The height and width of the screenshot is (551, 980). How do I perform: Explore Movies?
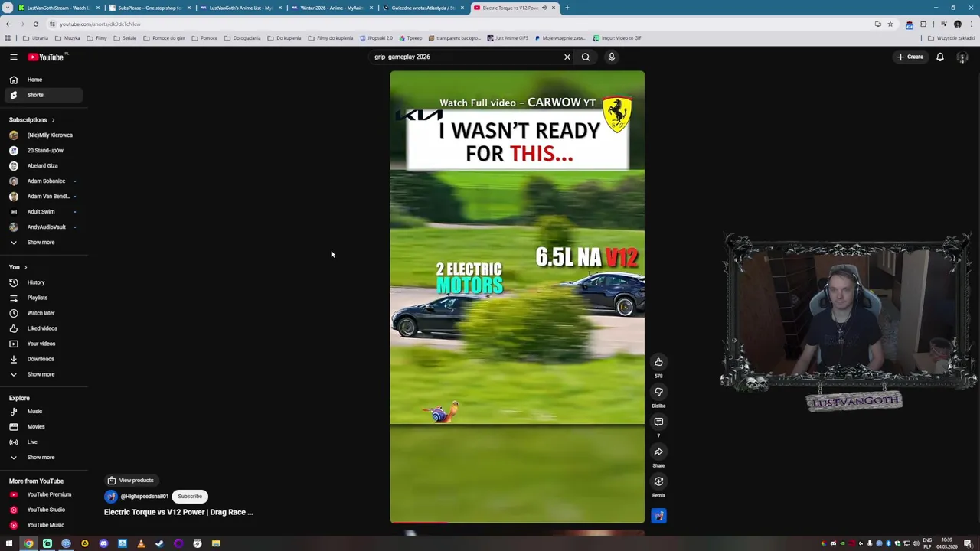point(42,426)
